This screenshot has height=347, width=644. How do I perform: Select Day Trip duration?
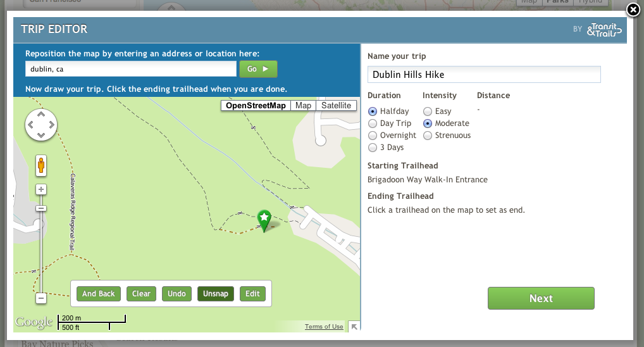pyautogui.click(x=373, y=123)
